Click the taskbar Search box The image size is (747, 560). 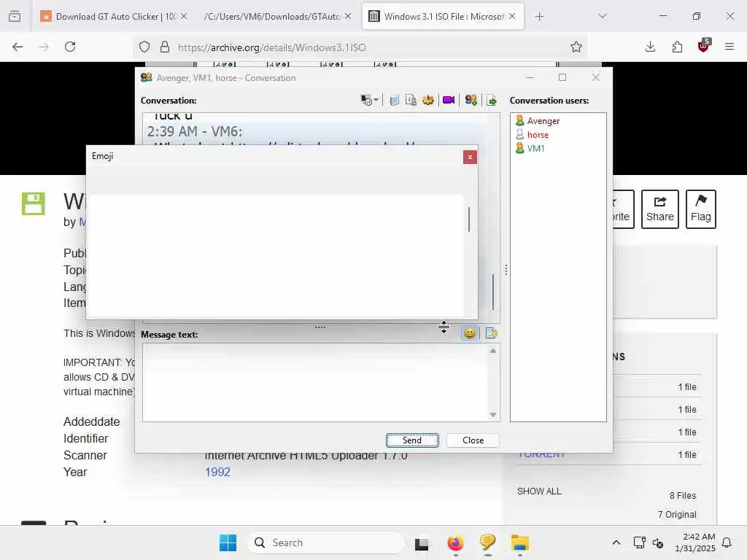click(x=327, y=542)
